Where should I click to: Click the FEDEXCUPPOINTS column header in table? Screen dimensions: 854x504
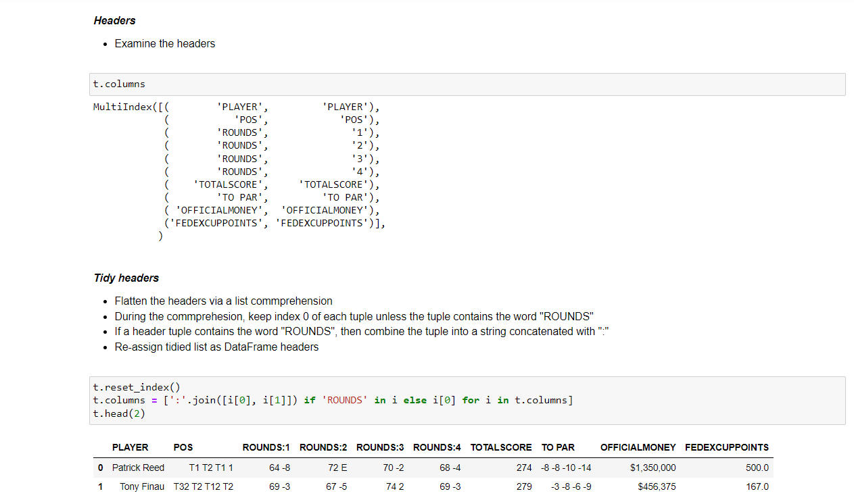727,447
